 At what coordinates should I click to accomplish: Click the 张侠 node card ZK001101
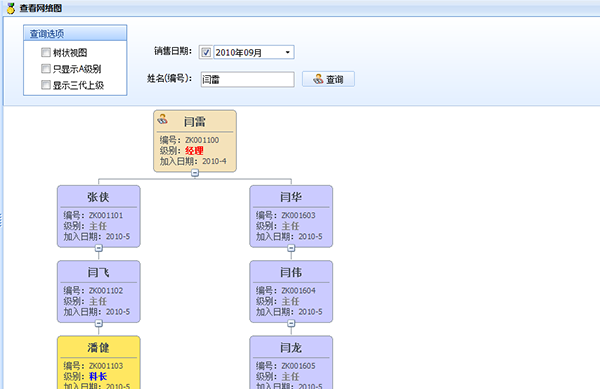click(99, 216)
